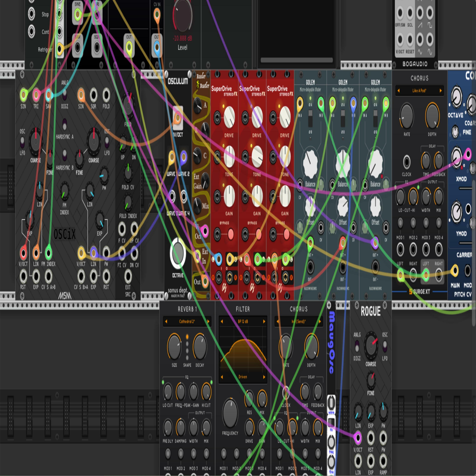Click the Rogue RST input jack
Screen dimensions: 476x476
click(370, 438)
